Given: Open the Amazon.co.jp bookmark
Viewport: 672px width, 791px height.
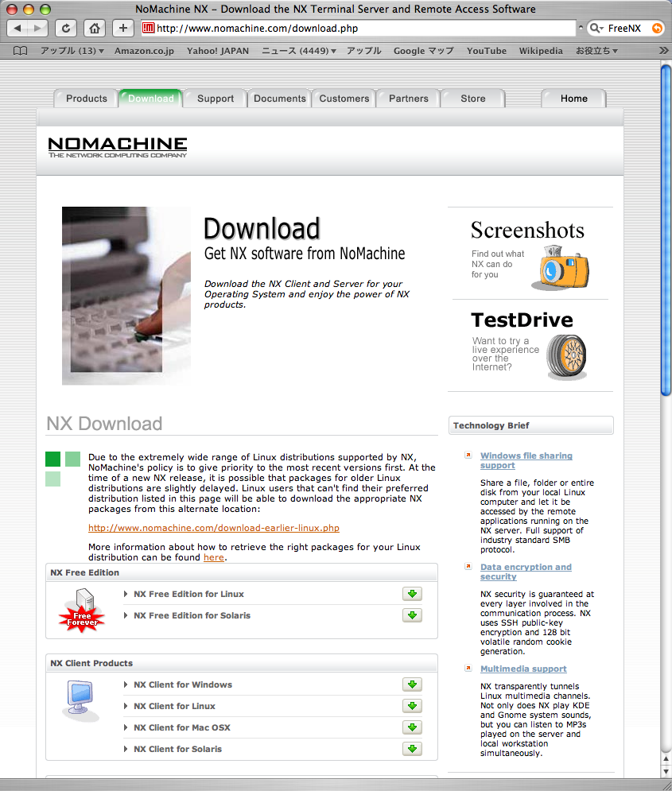Looking at the screenshot, I should (x=144, y=51).
